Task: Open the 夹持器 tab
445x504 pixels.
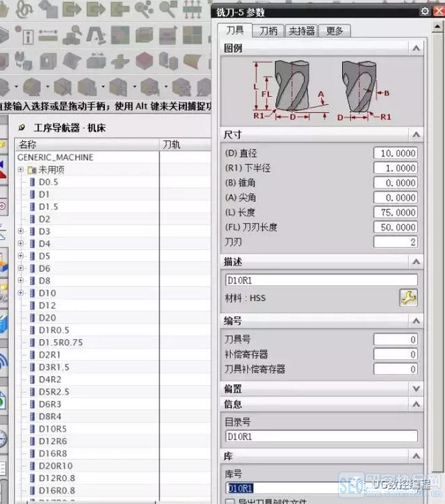Action: coord(302,31)
